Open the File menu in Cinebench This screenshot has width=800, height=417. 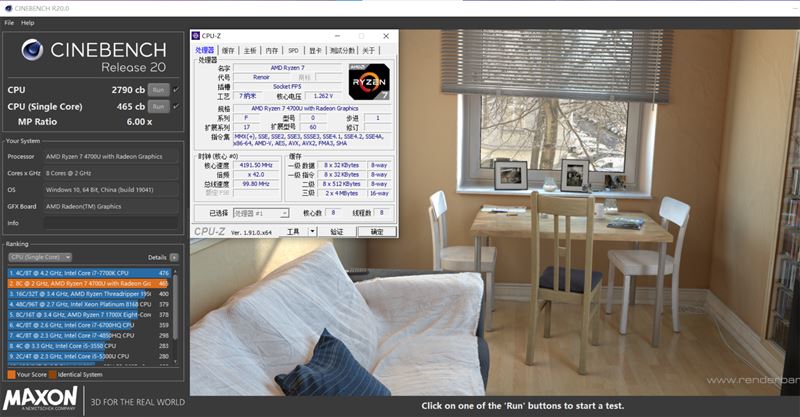tap(9, 22)
